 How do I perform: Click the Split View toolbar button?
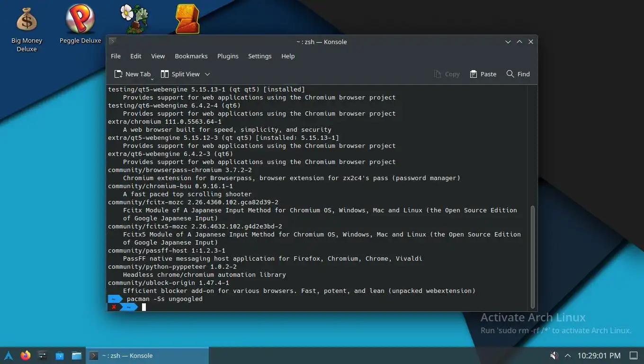180,74
